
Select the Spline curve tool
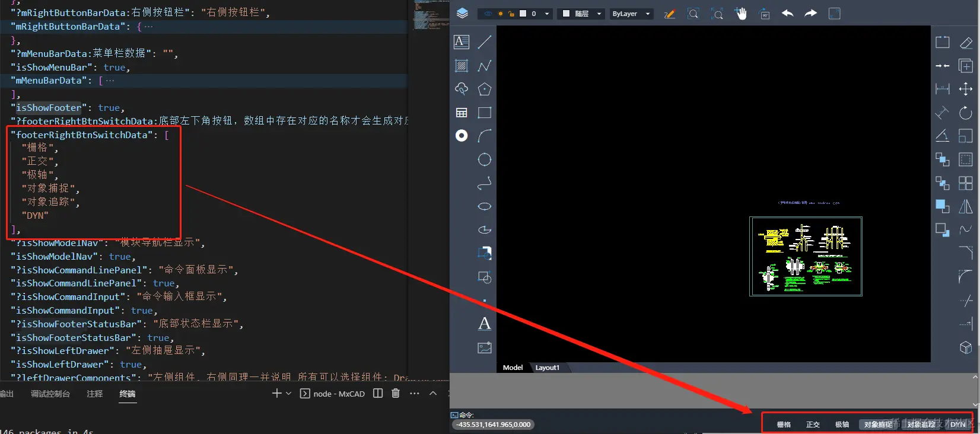click(485, 183)
